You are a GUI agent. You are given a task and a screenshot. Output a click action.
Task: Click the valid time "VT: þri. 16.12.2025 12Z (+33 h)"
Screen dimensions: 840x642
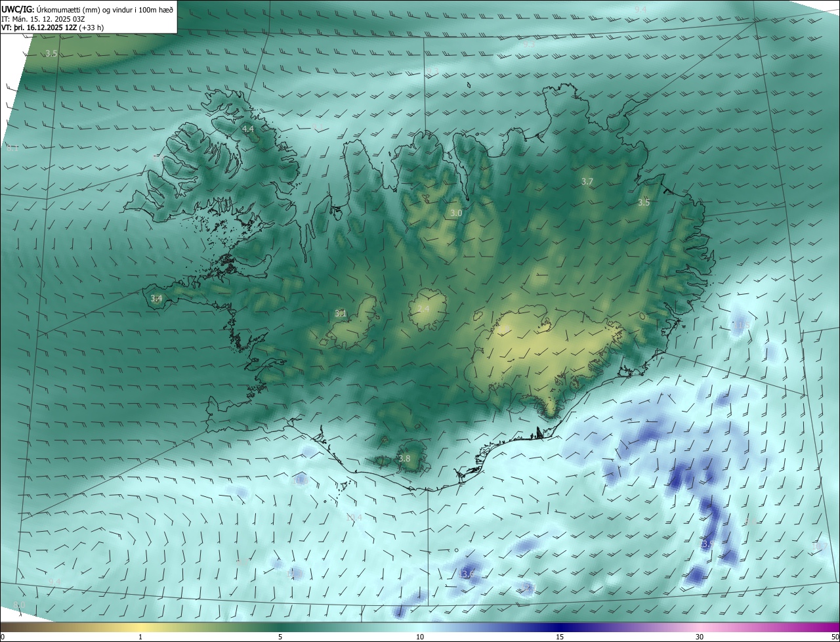click(x=52, y=28)
